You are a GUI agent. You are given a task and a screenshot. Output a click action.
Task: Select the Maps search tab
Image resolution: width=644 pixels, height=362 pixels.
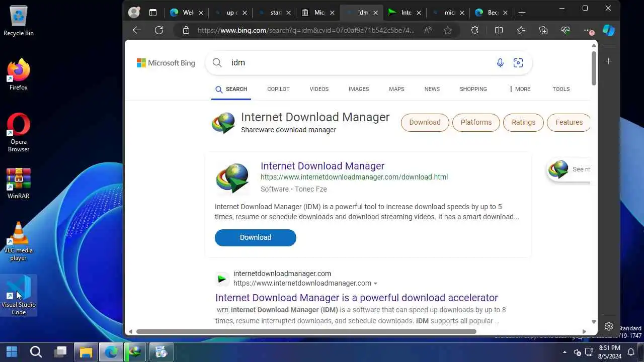[x=396, y=89]
